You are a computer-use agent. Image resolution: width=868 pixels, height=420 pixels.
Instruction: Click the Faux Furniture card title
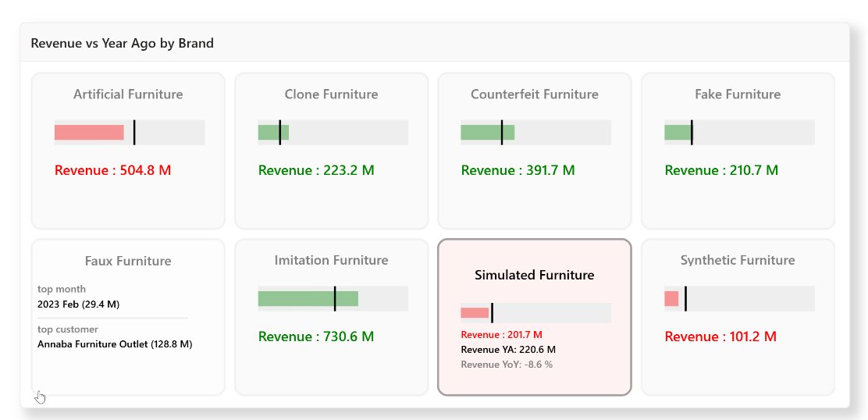128,261
